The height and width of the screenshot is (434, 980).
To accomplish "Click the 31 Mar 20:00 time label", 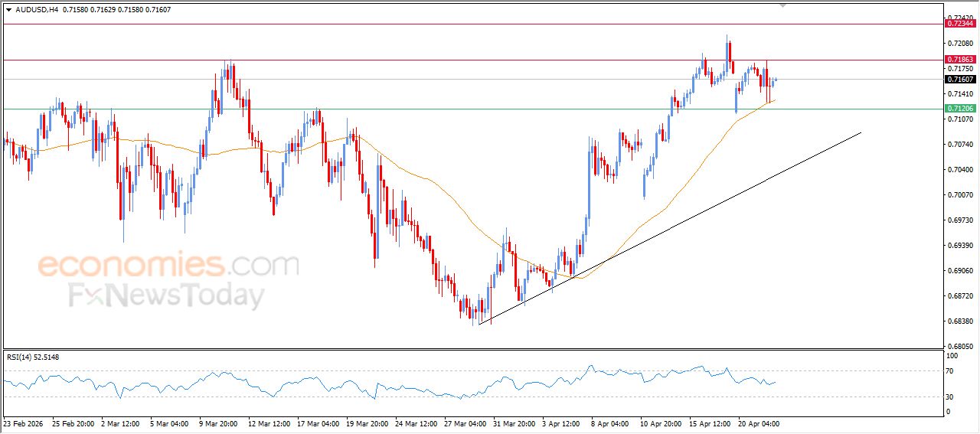I will click(x=514, y=423).
